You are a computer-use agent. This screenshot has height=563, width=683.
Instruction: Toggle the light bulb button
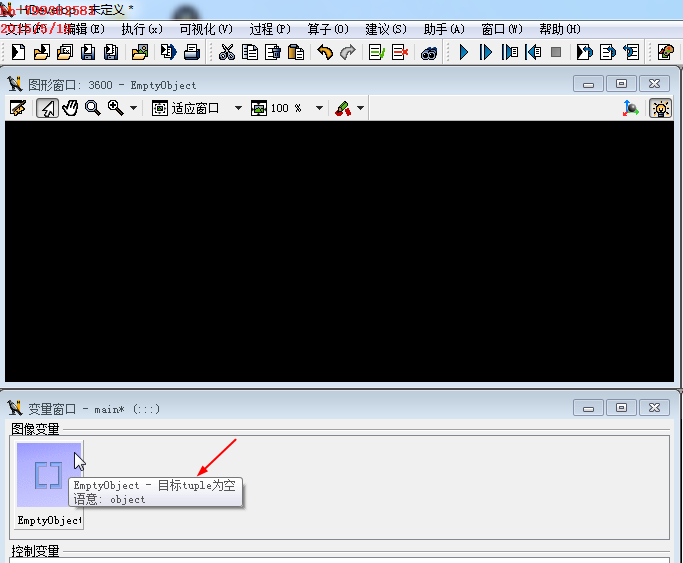(x=661, y=108)
